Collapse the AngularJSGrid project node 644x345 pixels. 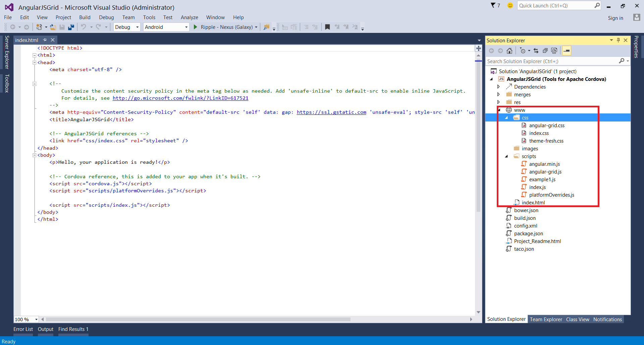(x=491, y=79)
